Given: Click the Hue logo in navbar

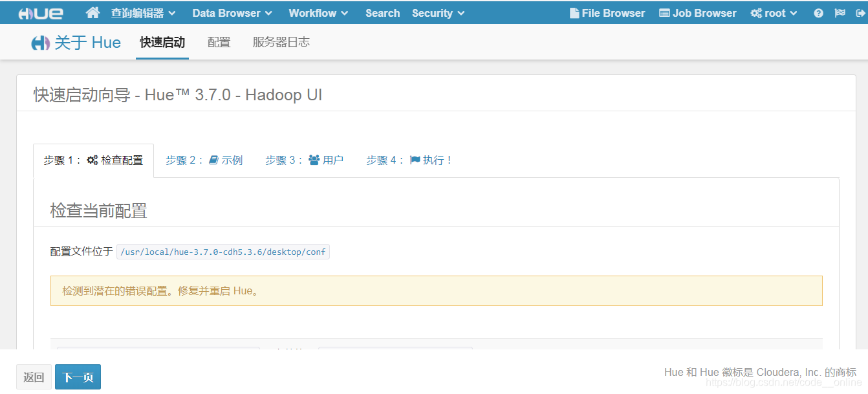Looking at the screenshot, I should coord(41,13).
